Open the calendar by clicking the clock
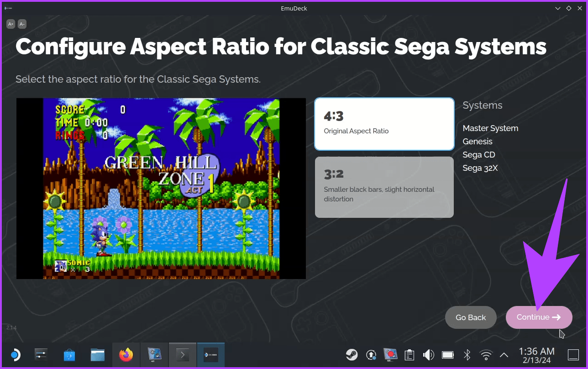The height and width of the screenshot is (369, 588). pos(536,354)
